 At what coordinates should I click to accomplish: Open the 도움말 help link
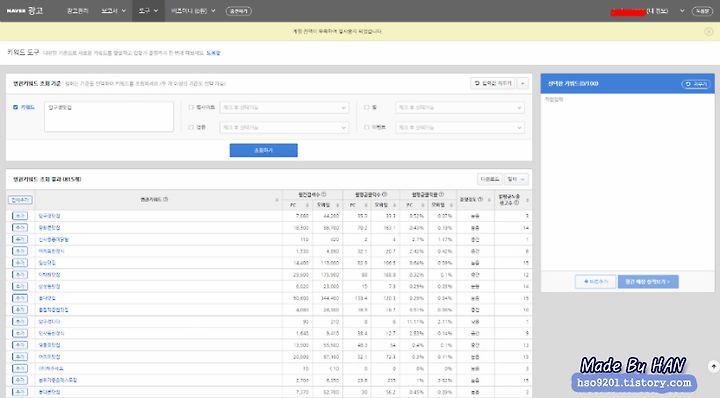[x=213, y=53]
